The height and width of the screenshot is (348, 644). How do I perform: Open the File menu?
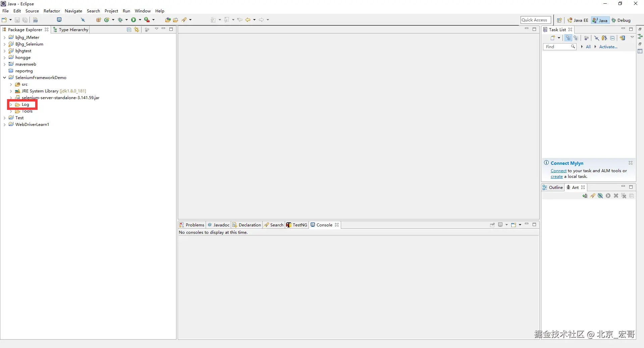5,11
